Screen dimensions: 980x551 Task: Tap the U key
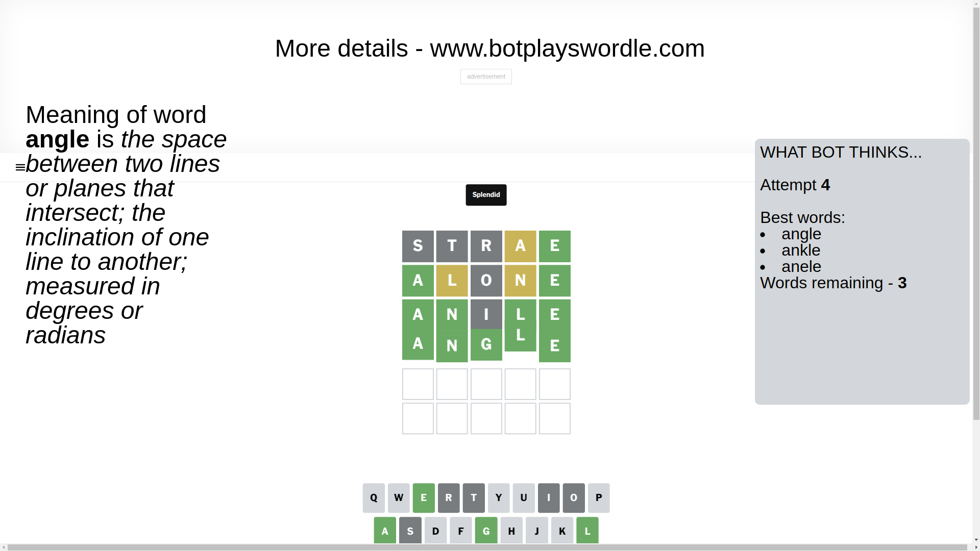pyautogui.click(x=524, y=498)
